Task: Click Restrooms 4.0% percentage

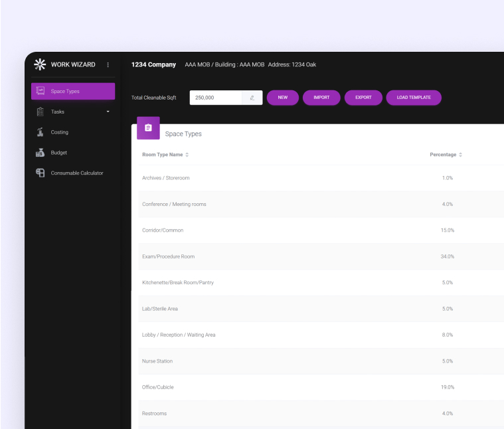Action: pos(448,414)
